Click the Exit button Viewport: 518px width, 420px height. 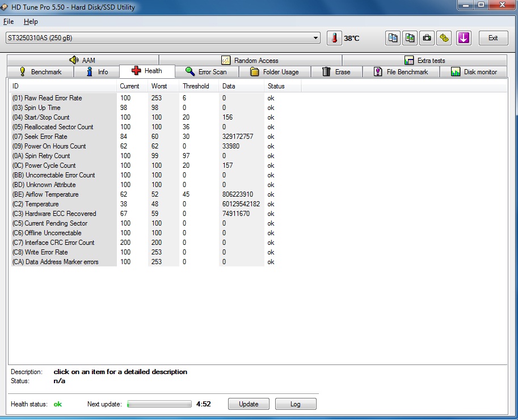tap(493, 38)
